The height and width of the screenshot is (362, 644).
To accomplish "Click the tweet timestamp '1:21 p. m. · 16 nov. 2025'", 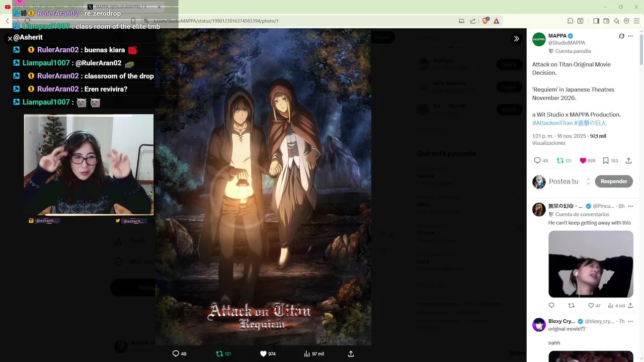I will pyautogui.click(x=559, y=136).
